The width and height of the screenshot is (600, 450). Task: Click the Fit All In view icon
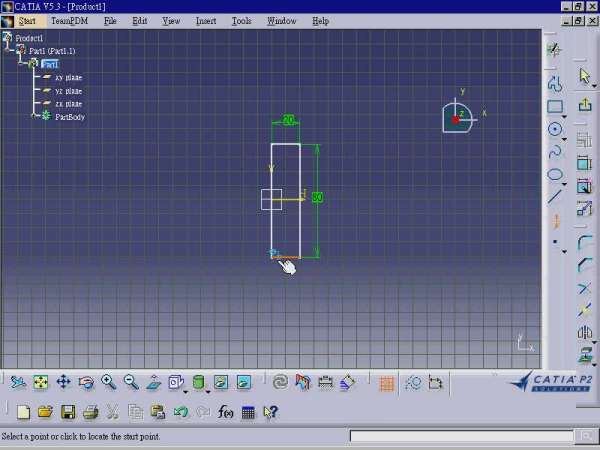tap(41, 382)
